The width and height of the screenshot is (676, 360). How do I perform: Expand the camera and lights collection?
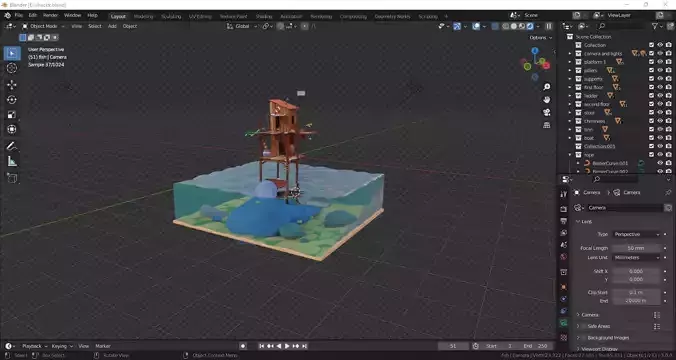(570, 53)
